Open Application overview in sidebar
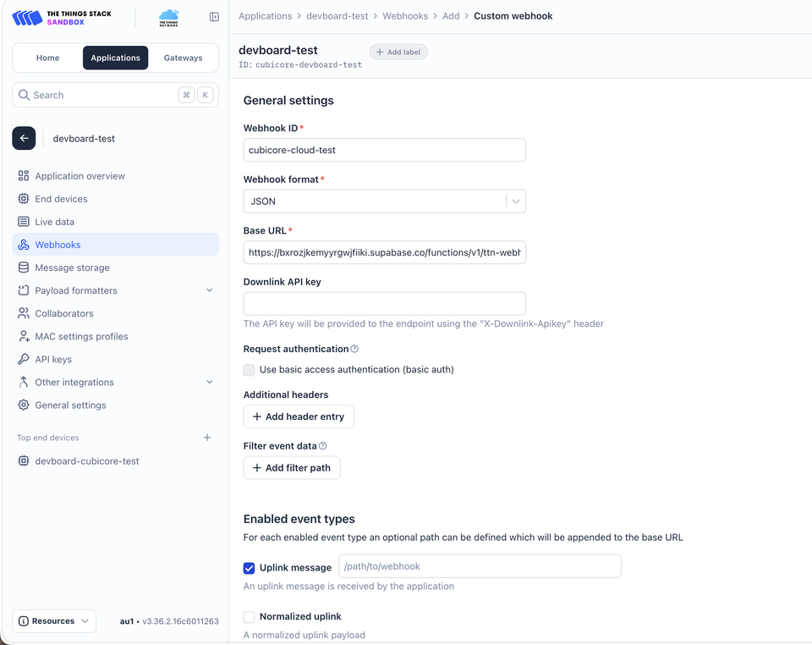 (x=116, y=175)
